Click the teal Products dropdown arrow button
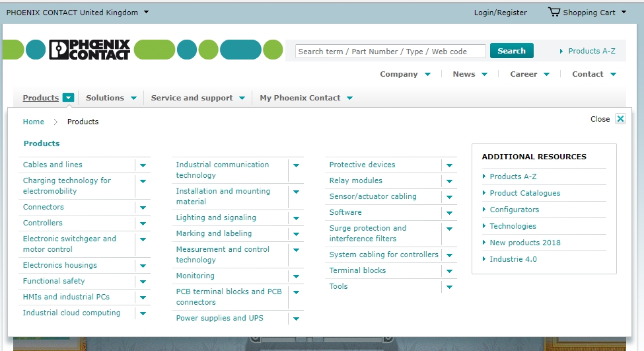This screenshot has height=351, width=644. [69, 98]
